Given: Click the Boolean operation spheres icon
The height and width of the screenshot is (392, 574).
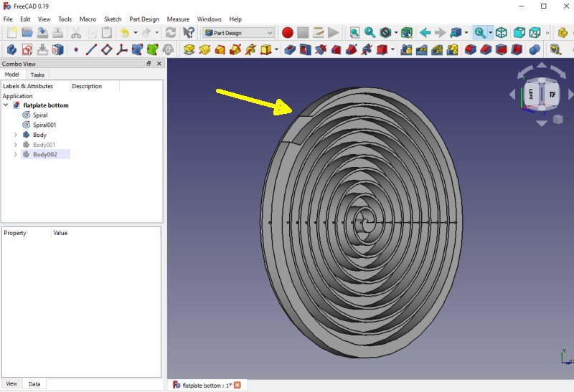Looking at the screenshot, I should coord(535,49).
